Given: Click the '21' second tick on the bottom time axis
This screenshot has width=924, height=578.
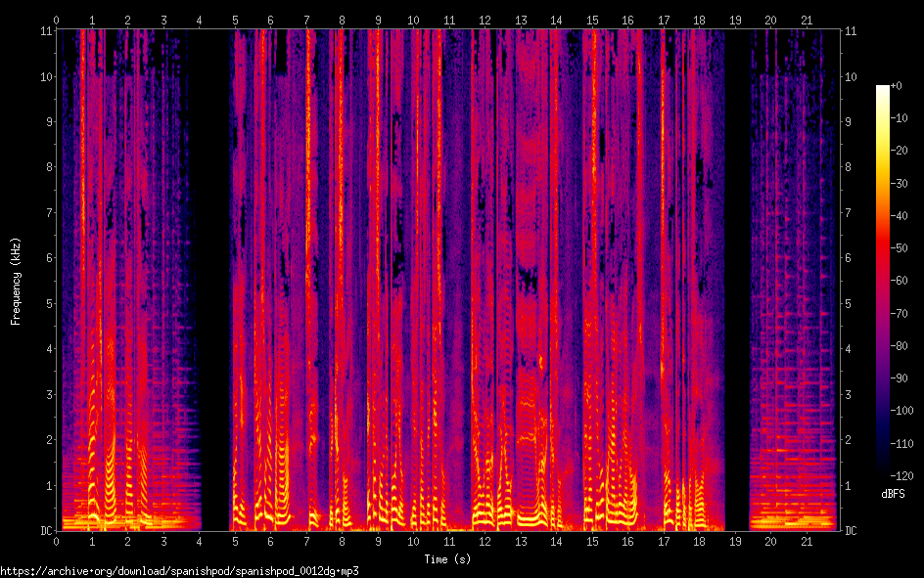Looking at the screenshot, I should [807, 542].
